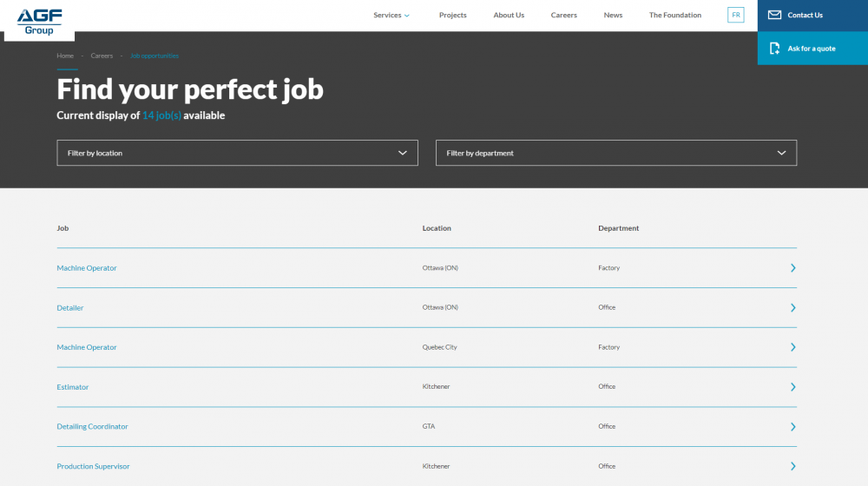Select The Foundation in the navigation bar
This screenshot has width=868, height=486.
(674, 15)
